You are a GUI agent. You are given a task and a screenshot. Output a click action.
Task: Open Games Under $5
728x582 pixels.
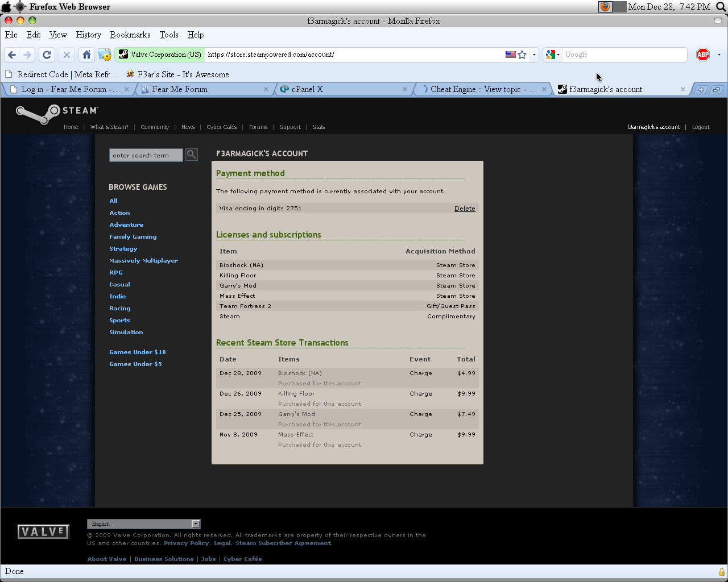point(135,364)
